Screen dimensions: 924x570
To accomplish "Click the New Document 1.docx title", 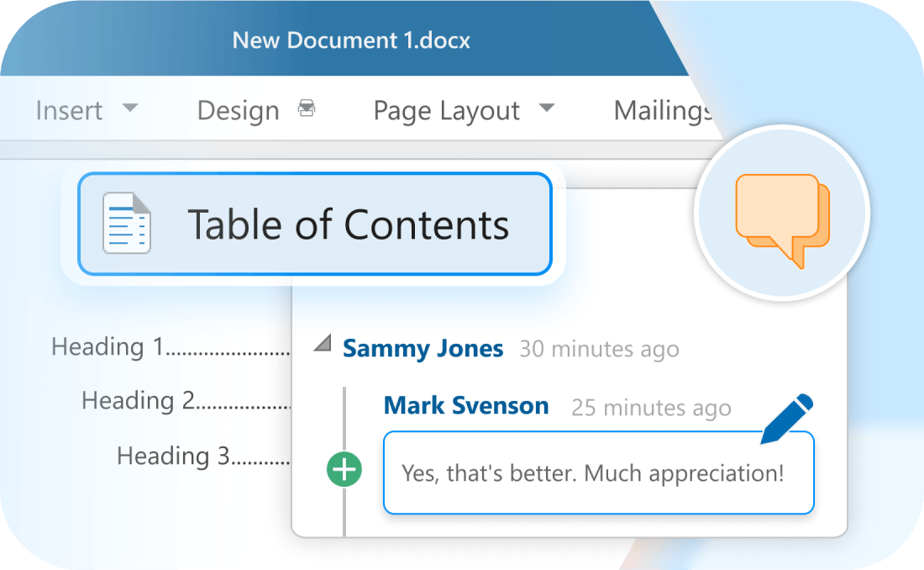I will click(351, 40).
